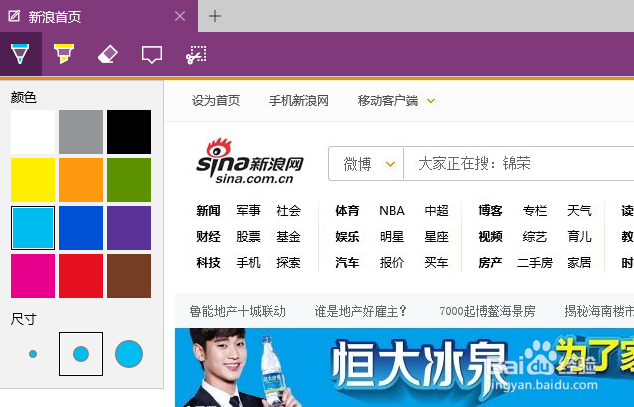The image size is (634, 407).
Task: Open the 手机新浪网 link
Action: [299, 101]
